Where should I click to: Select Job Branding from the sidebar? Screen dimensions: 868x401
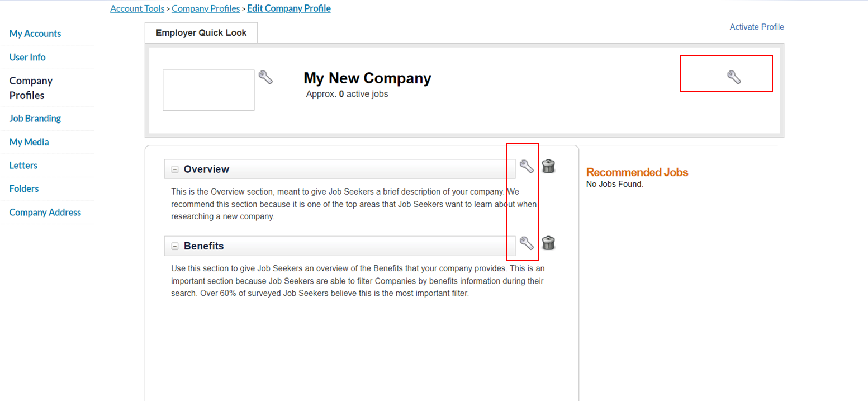[35, 118]
